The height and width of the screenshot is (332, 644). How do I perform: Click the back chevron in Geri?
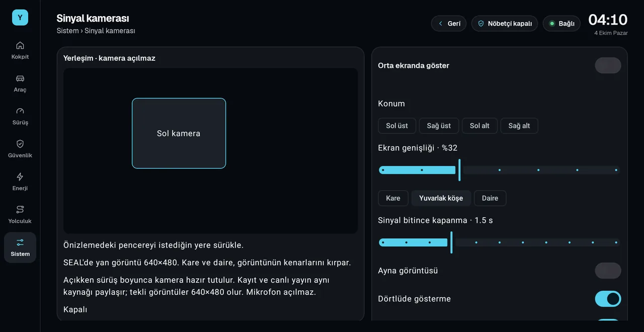click(x=441, y=24)
